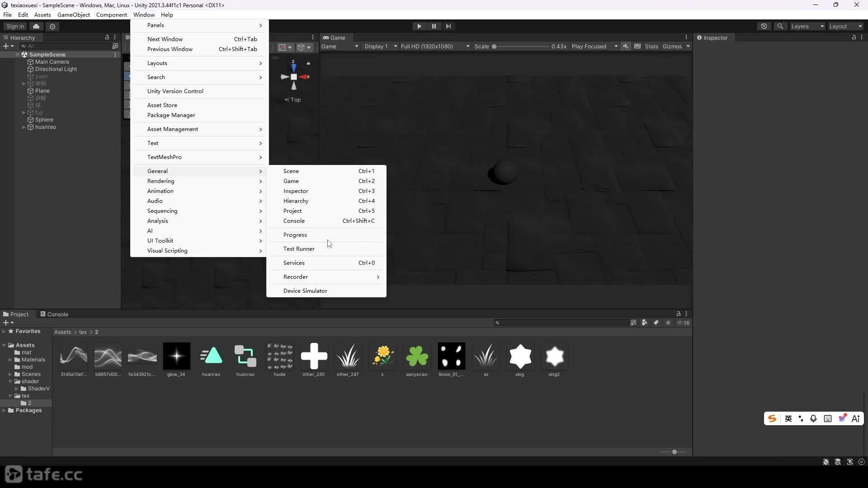The width and height of the screenshot is (868, 488).
Task: Click the Inspector panel lock icon
Action: coord(854,38)
